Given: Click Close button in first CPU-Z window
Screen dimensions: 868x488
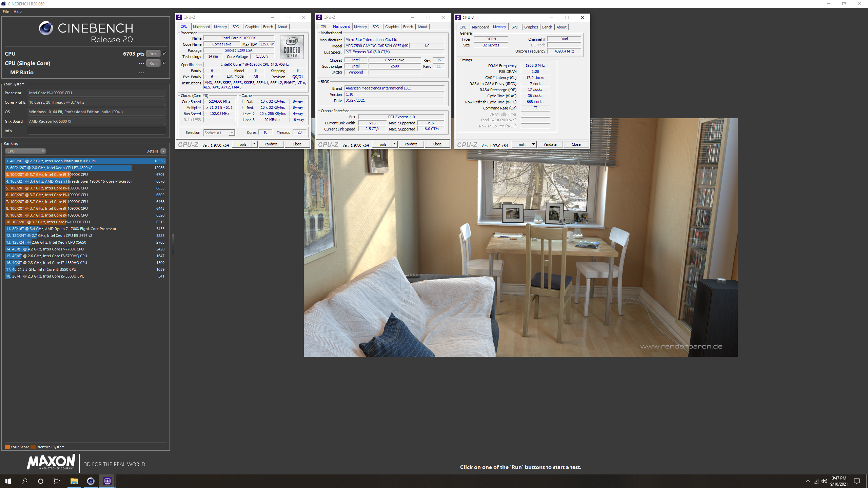Looking at the screenshot, I should (297, 144).
